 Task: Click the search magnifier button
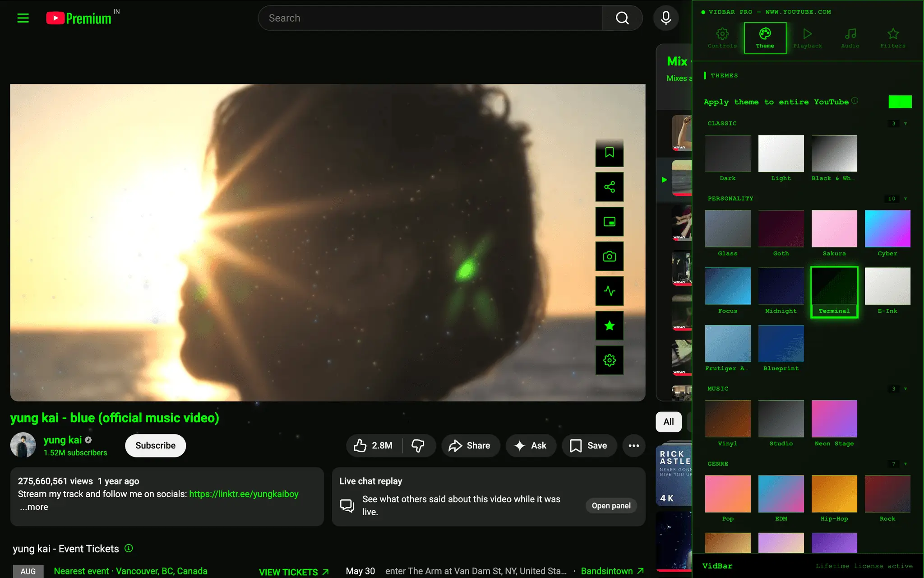click(x=622, y=18)
